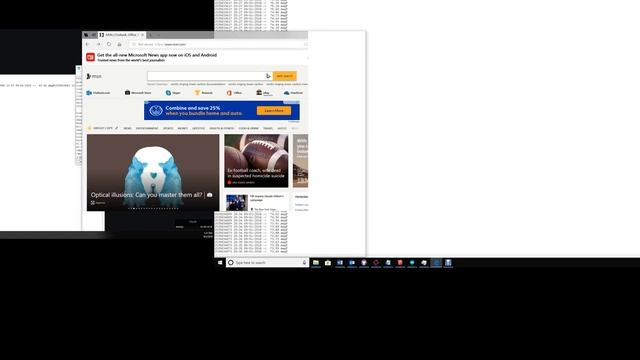Open a new tab with the plus button

[x=151, y=35]
